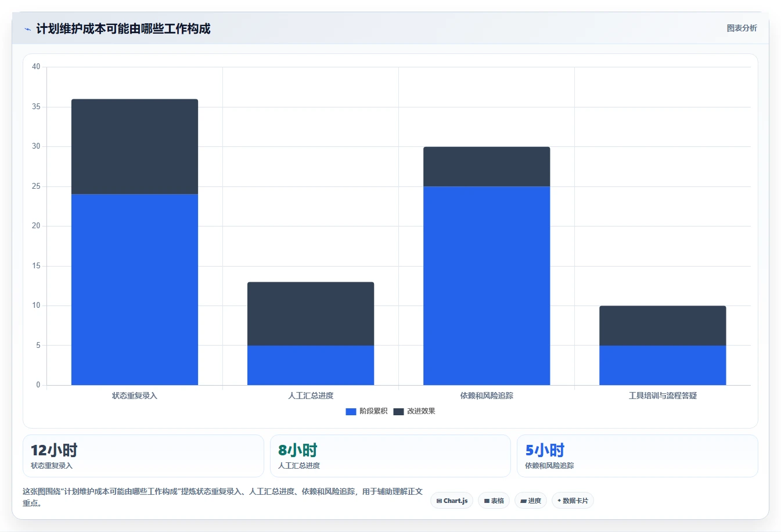Click the 状态重复录入 caption under 12小时
This screenshot has width=781, height=532.
point(52,466)
